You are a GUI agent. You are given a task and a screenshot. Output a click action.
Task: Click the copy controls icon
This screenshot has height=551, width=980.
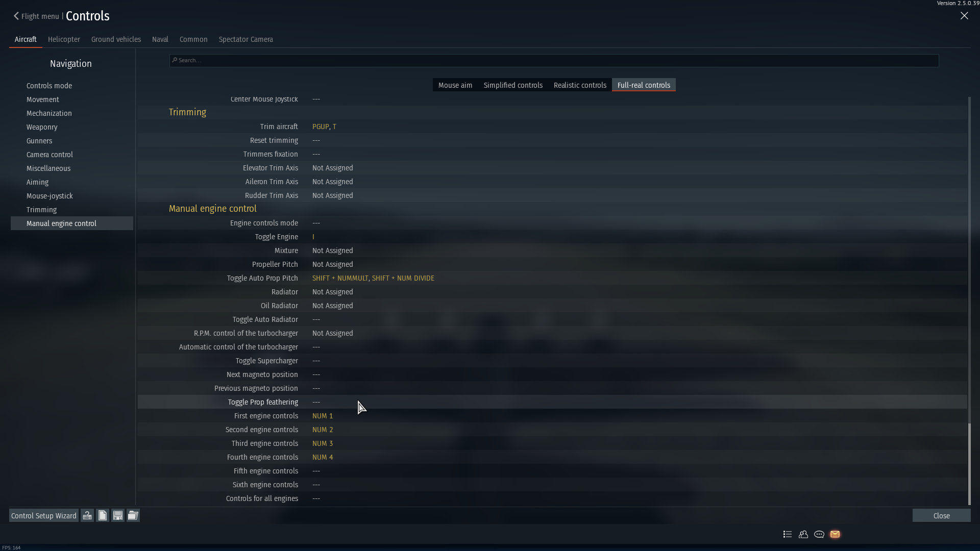(x=102, y=515)
